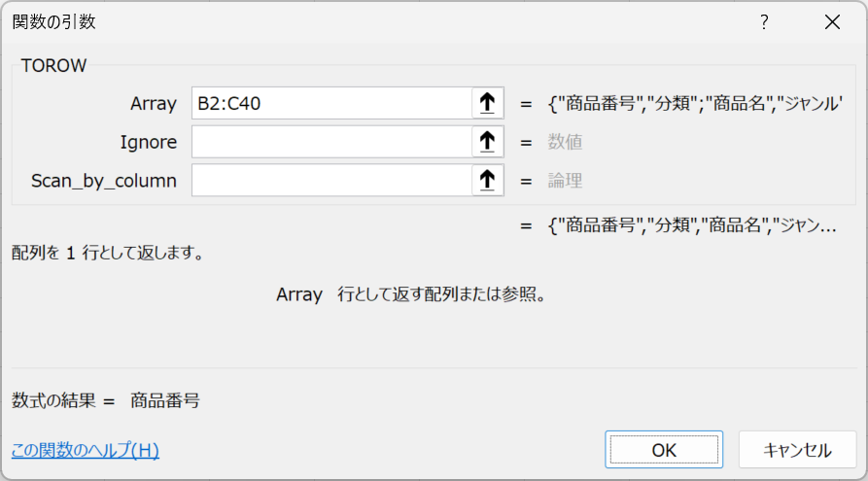This screenshot has height=481, width=868.
Task: Open the この関数のヘルプ(H) link
Action: pyautogui.click(x=86, y=450)
